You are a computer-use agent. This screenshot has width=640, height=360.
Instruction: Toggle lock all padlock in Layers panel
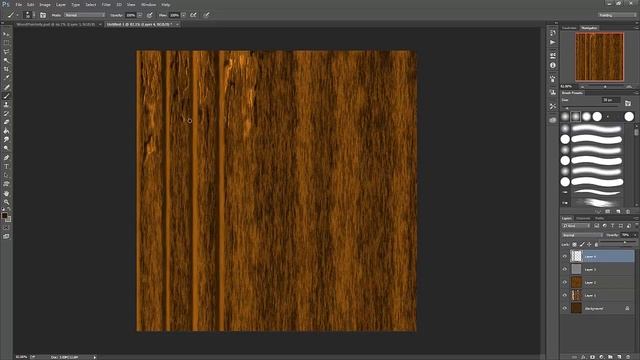tap(596, 244)
